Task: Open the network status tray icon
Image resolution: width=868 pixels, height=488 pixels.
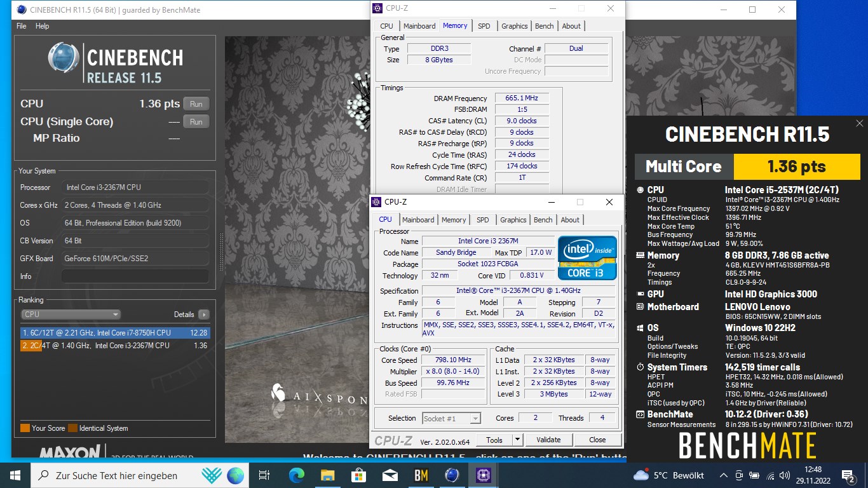Action: tap(770, 475)
